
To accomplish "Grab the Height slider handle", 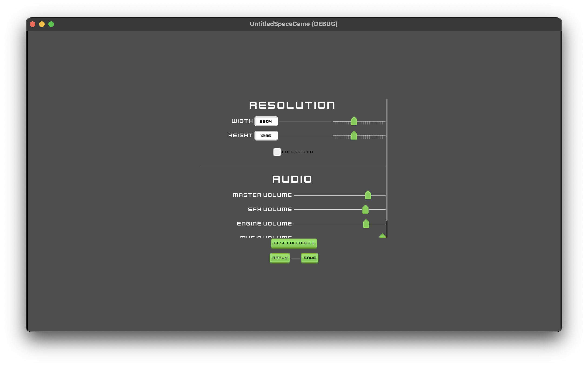I will [x=354, y=135].
